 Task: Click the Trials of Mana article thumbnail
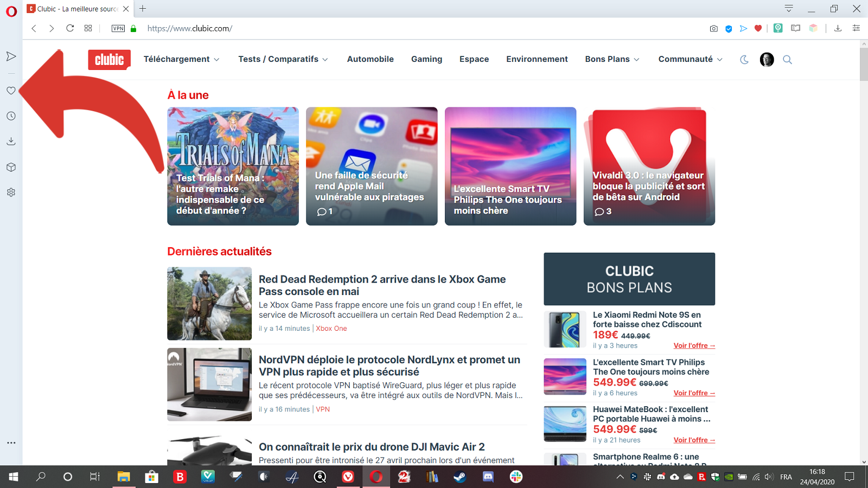tap(233, 166)
